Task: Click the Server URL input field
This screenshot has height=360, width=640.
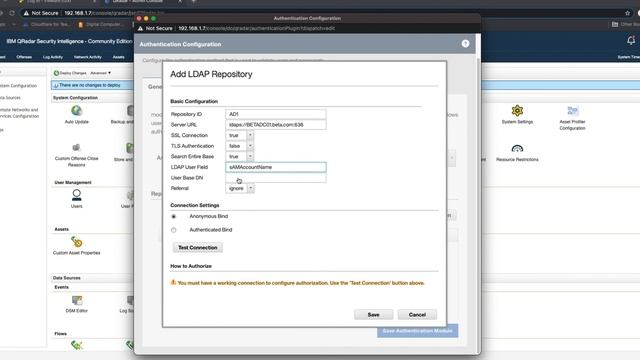Action: (276, 124)
